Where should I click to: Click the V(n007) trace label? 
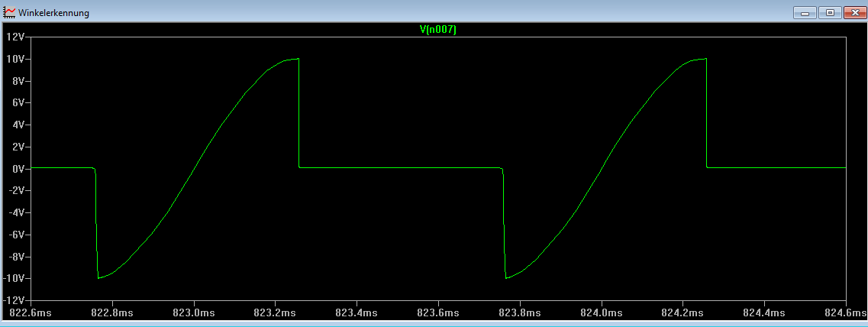[x=438, y=31]
